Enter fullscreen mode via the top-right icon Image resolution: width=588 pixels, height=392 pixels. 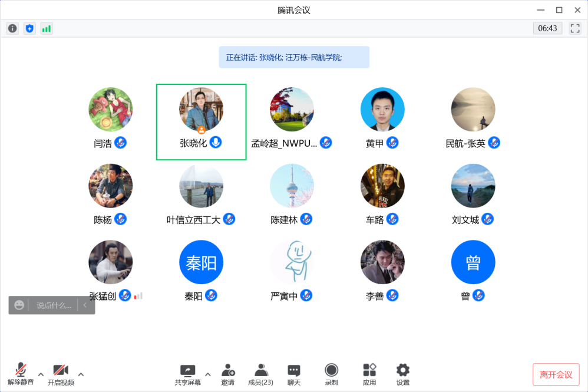tap(575, 28)
